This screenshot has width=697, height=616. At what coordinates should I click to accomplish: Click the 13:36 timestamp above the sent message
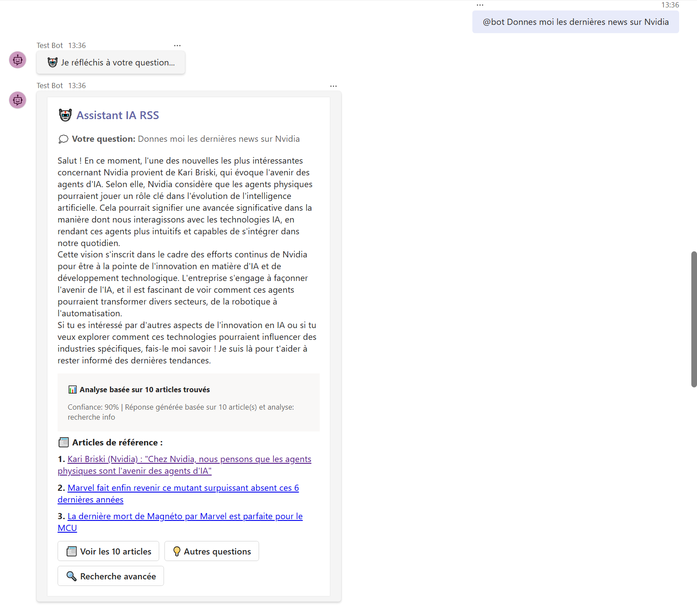click(670, 5)
